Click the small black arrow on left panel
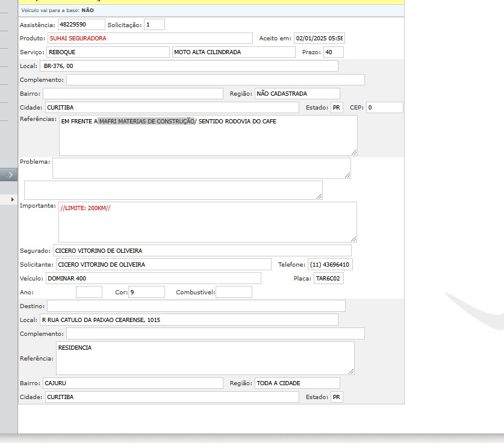 click(12, 199)
